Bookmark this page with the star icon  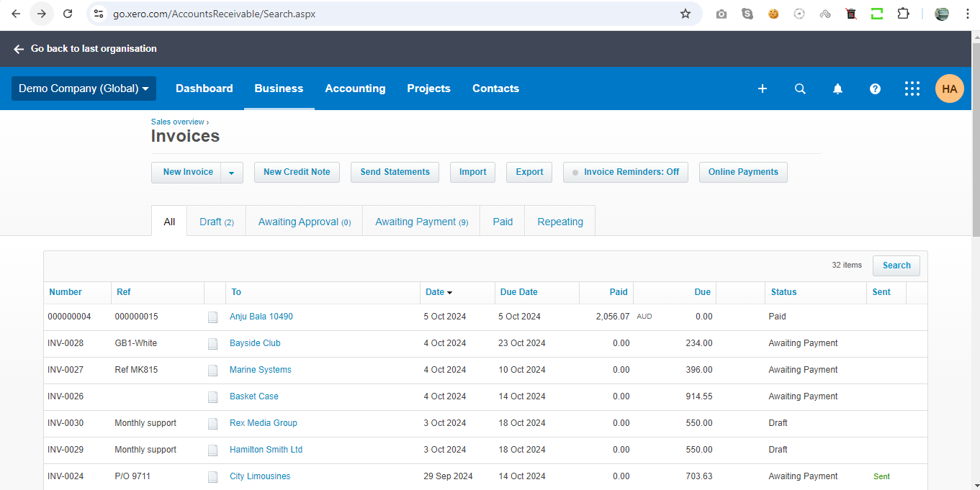coord(685,14)
